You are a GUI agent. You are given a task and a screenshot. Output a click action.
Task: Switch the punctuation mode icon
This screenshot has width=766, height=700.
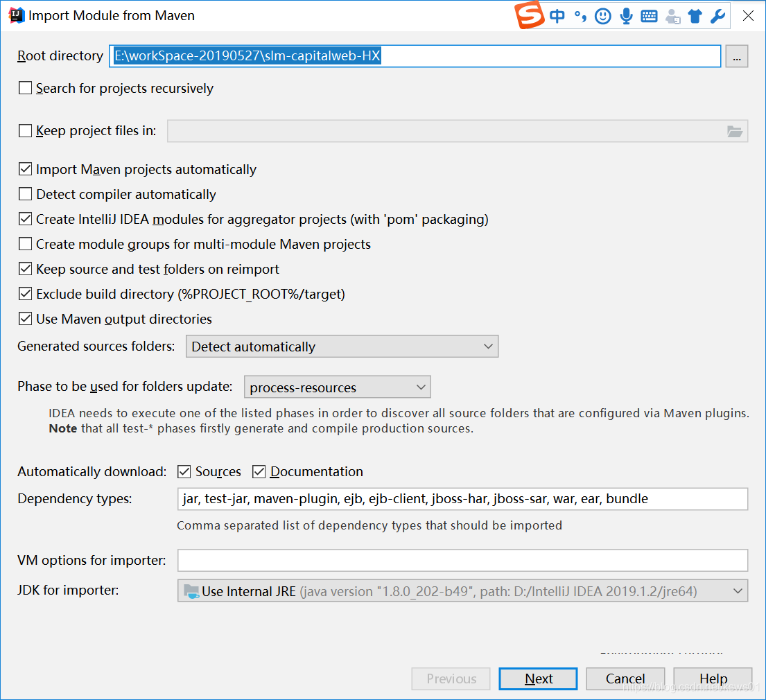pos(580,17)
